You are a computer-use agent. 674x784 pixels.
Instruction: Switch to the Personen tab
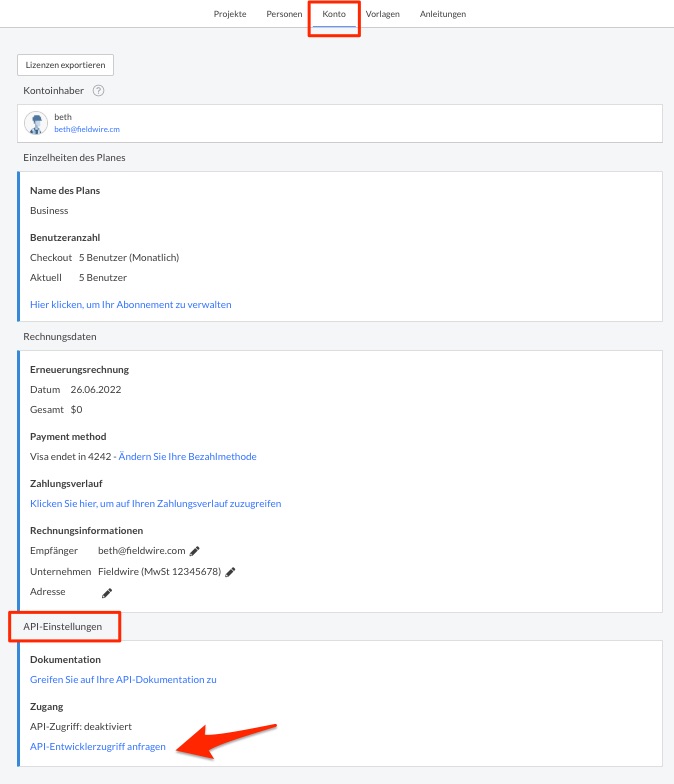[x=284, y=14]
